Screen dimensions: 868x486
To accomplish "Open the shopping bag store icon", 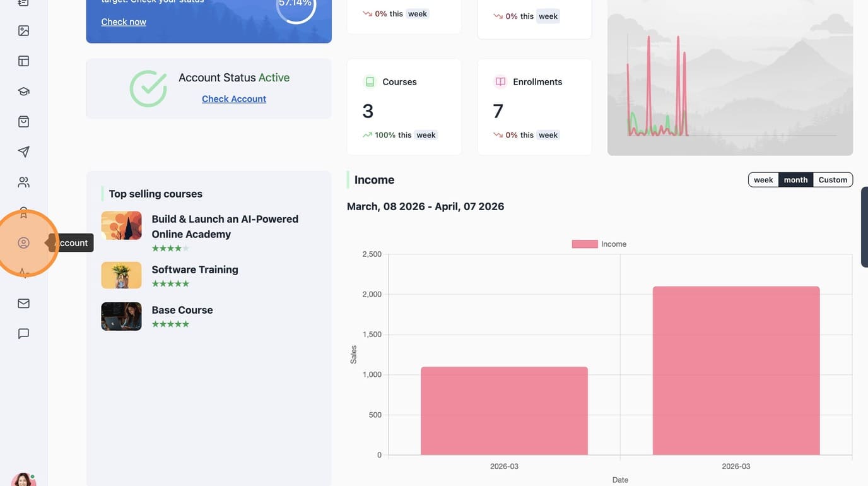I will point(23,121).
